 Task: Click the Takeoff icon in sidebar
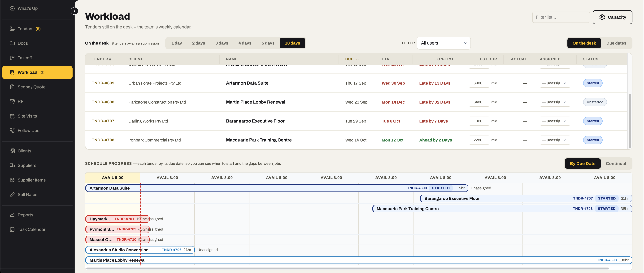pyautogui.click(x=12, y=58)
